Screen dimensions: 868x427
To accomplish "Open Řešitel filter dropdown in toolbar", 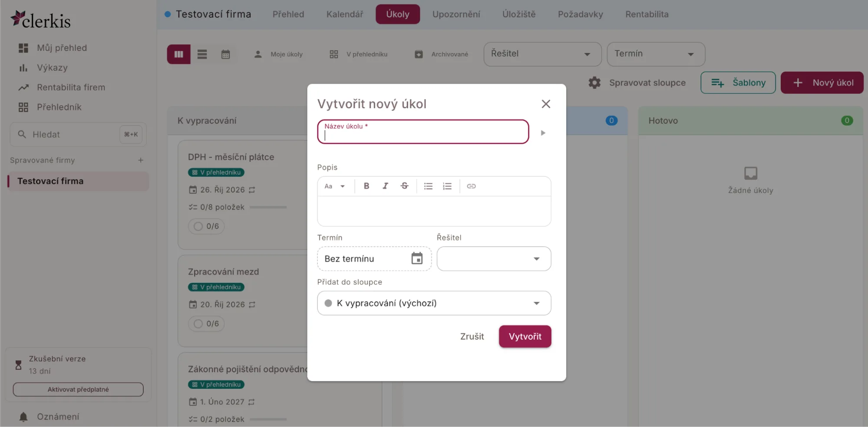I will (542, 54).
